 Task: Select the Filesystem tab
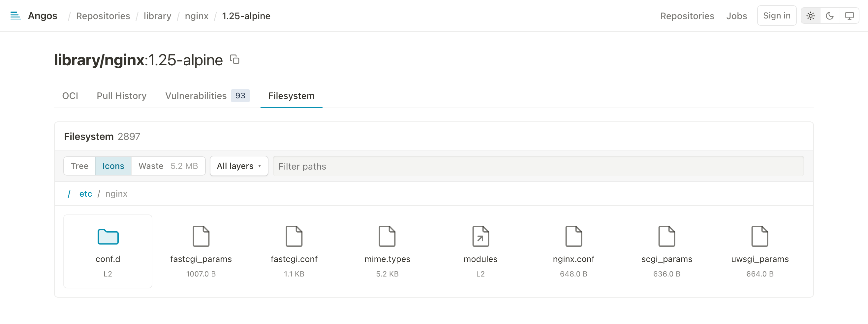coord(292,96)
